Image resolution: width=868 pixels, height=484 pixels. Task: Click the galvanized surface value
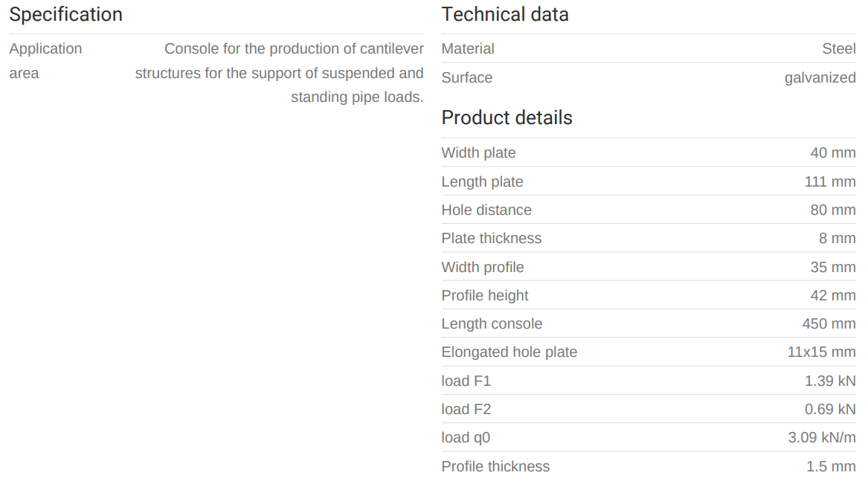click(x=820, y=77)
